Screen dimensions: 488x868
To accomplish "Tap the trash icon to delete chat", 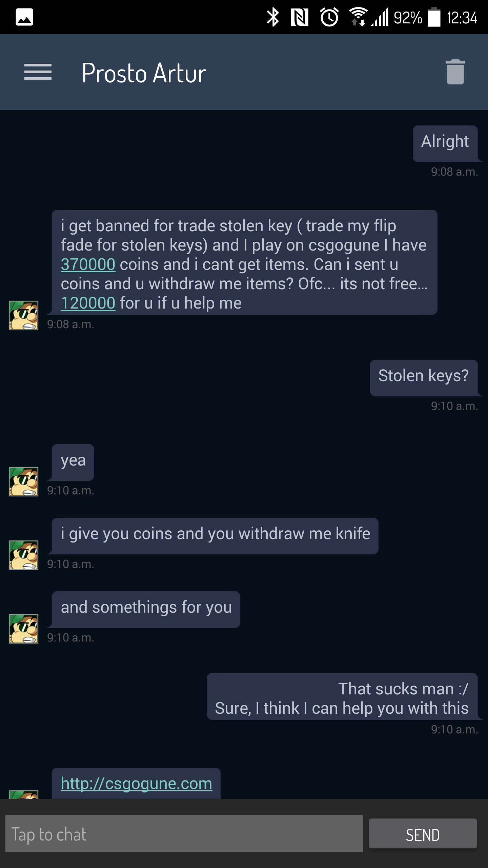I will tap(455, 72).
